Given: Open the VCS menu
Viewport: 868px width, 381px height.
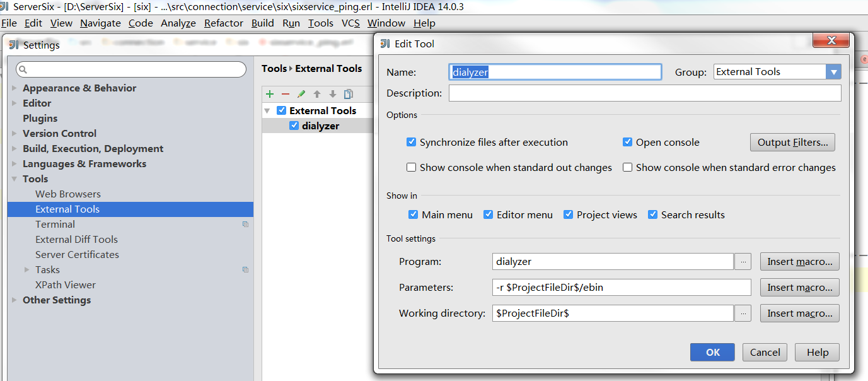Looking at the screenshot, I should 350,23.
